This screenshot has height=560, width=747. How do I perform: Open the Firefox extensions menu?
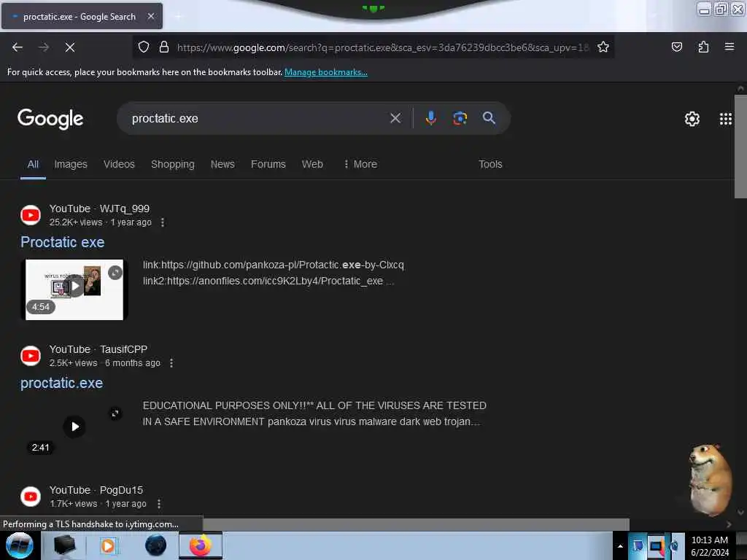click(x=703, y=47)
